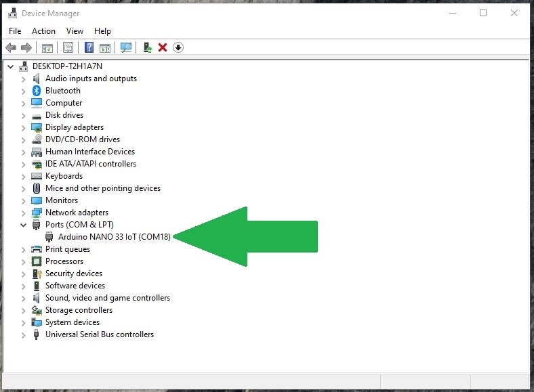Click the Forward arrow toolbar button
The image size is (534, 392).
tap(26, 47)
